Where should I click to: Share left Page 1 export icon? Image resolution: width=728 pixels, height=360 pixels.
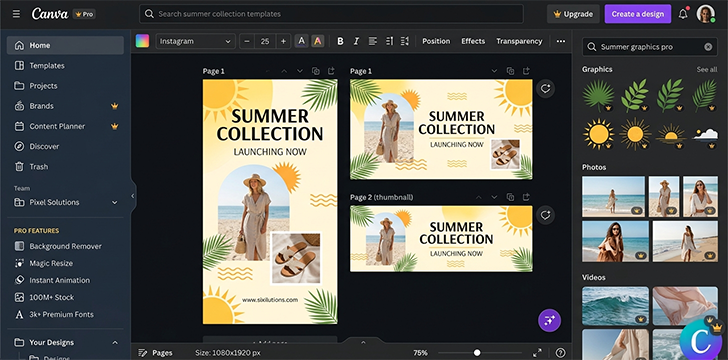pos(331,71)
